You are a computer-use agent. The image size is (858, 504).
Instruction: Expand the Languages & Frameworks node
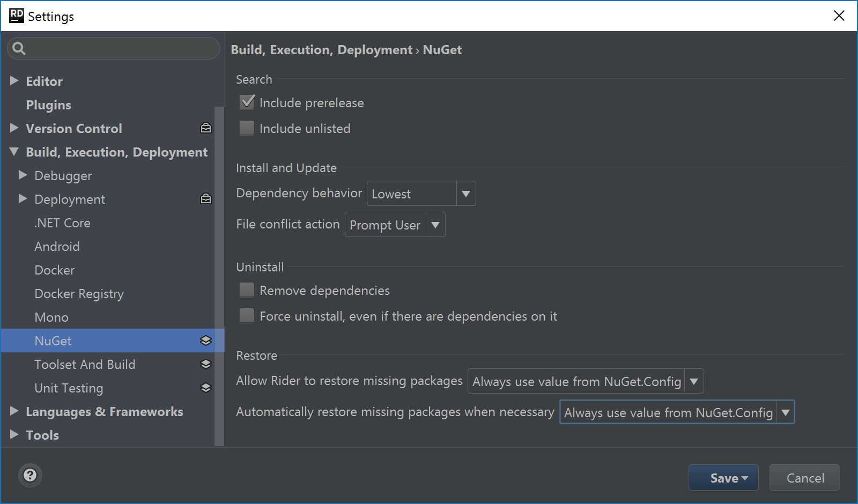click(x=14, y=411)
